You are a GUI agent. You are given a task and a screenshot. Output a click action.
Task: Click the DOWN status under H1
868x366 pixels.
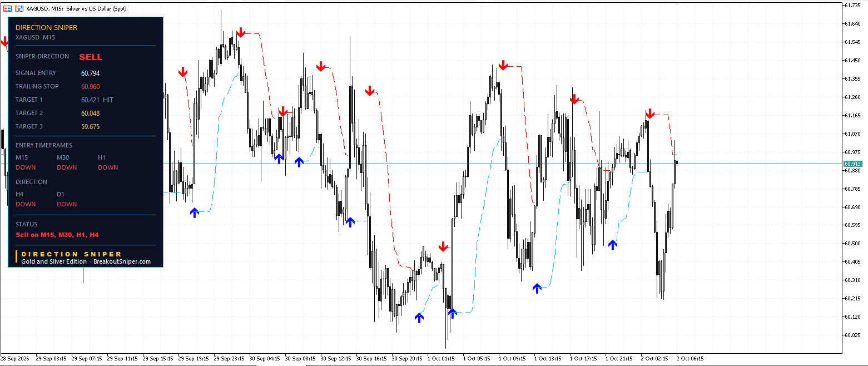click(x=108, y=167)
